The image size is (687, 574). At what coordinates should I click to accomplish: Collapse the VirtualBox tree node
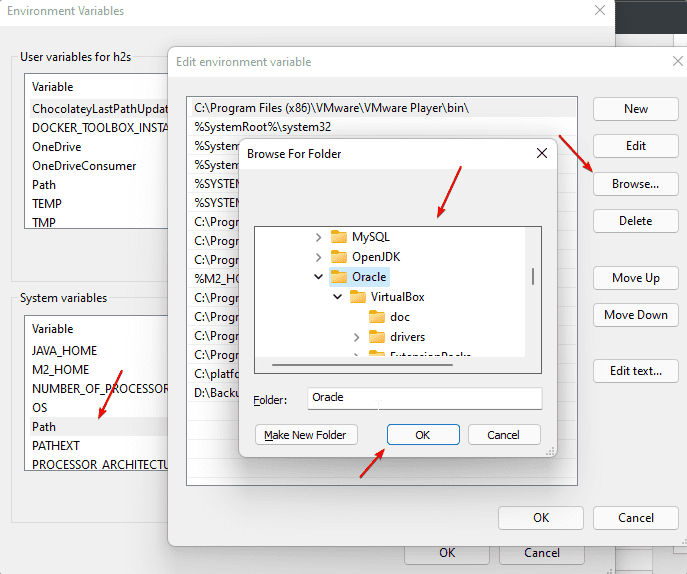pos(337,297)
